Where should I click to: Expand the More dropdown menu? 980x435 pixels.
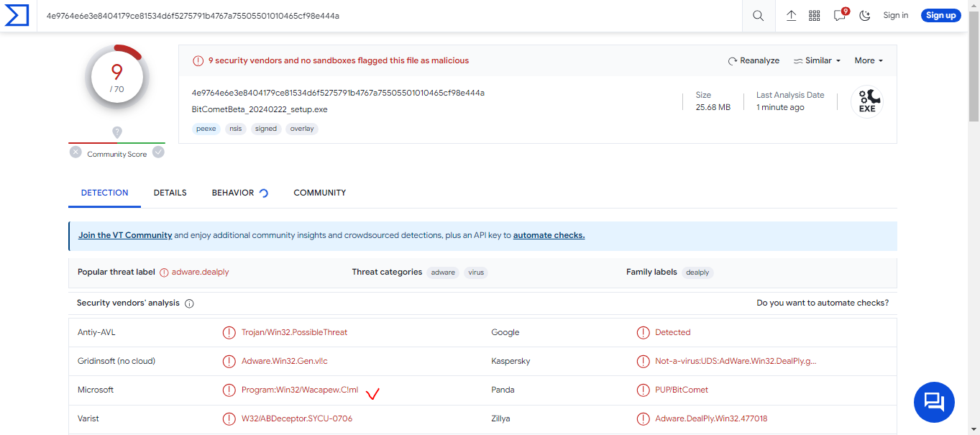869,61
